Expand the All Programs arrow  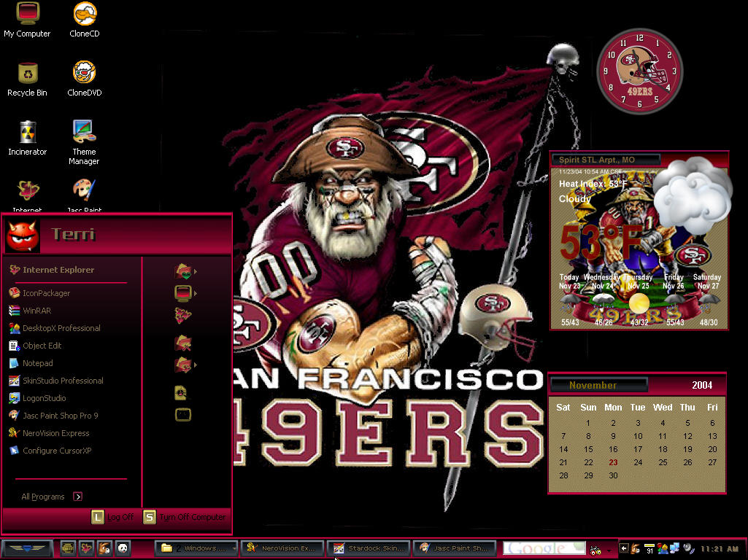78,497
